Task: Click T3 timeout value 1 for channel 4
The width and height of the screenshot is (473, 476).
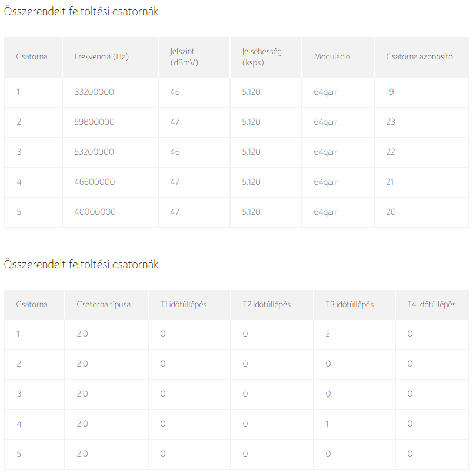Action: pyautogui.click(x=328, y=424)
